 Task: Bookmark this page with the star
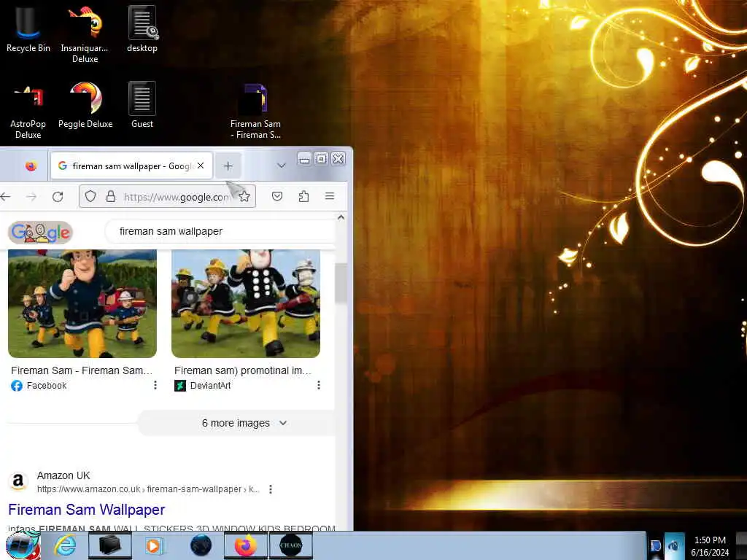pyautogui.click(x=244, y=196)
